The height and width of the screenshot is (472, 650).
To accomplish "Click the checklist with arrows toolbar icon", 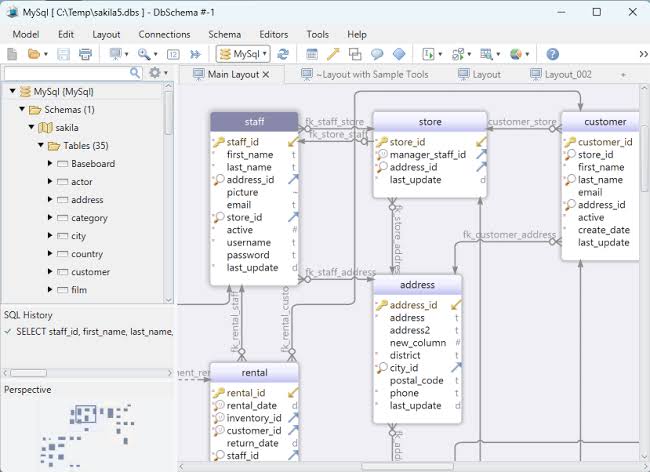I will pyautogui.click(x=458, y=54).
